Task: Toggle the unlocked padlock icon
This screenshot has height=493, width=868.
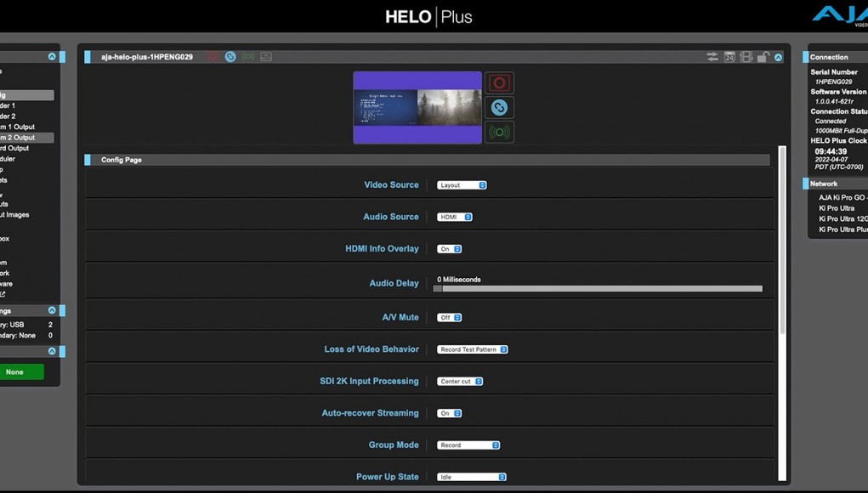Action: pyautogui.click(x=763, y=57)
